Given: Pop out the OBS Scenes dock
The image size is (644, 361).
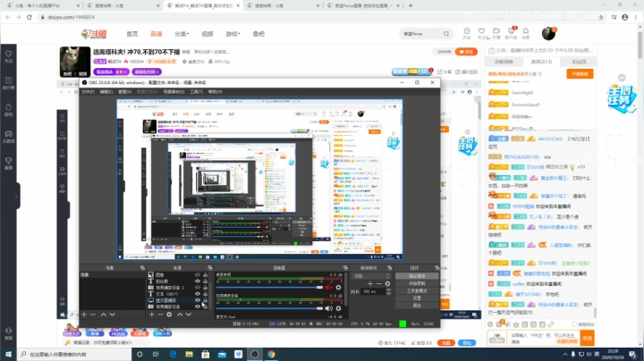Looking at the screenshot, I should [142, 268].
